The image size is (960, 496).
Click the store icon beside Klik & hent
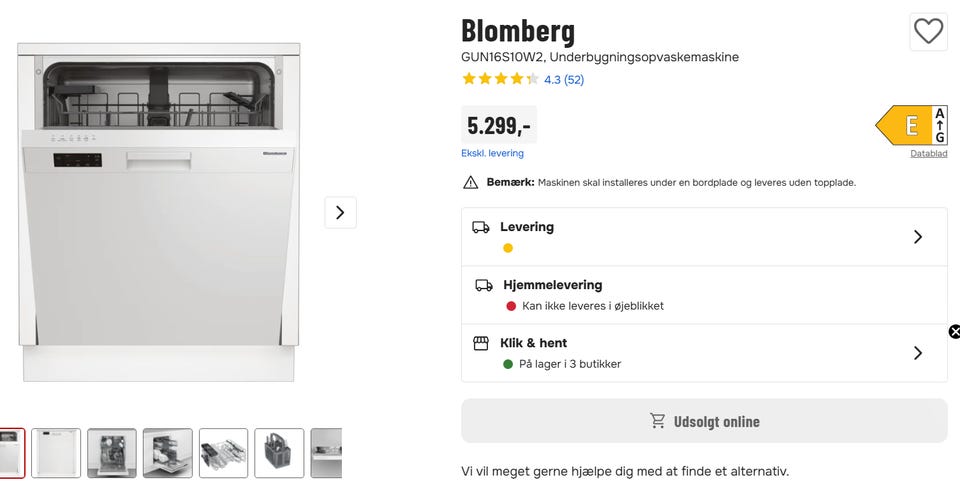click(481, 343)
